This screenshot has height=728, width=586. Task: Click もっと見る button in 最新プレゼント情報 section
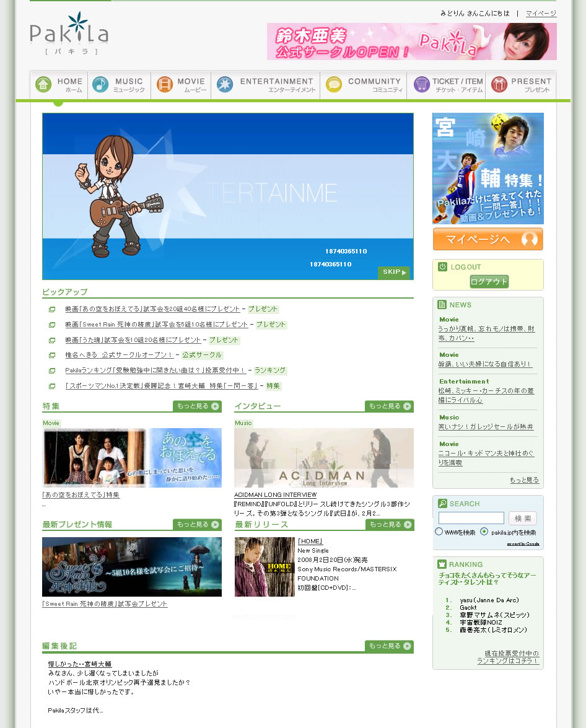point(197,525)
